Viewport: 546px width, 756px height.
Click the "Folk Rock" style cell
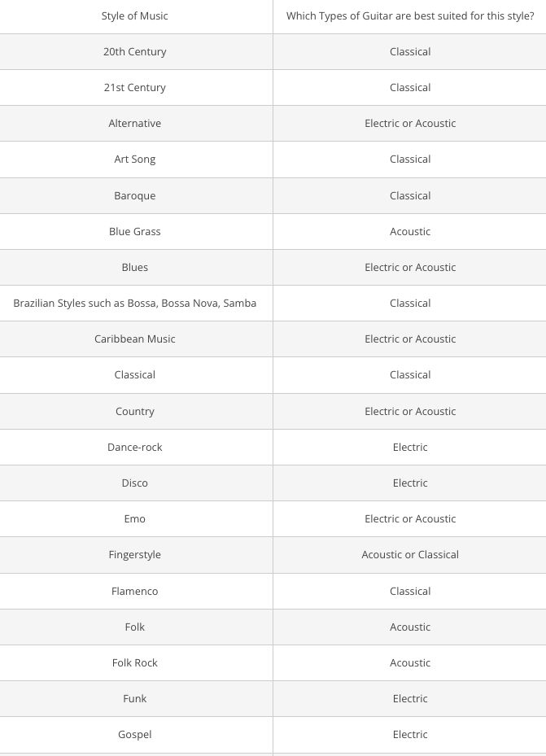point(135,663)
